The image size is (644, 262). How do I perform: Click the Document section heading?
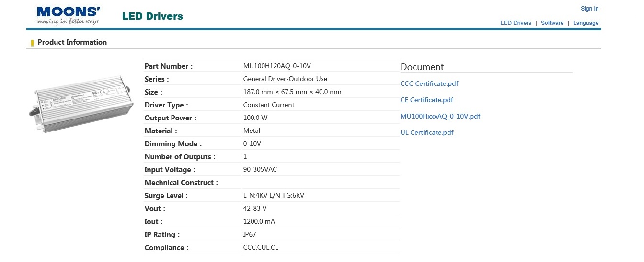pyautogui.click(x=422, y=67)
